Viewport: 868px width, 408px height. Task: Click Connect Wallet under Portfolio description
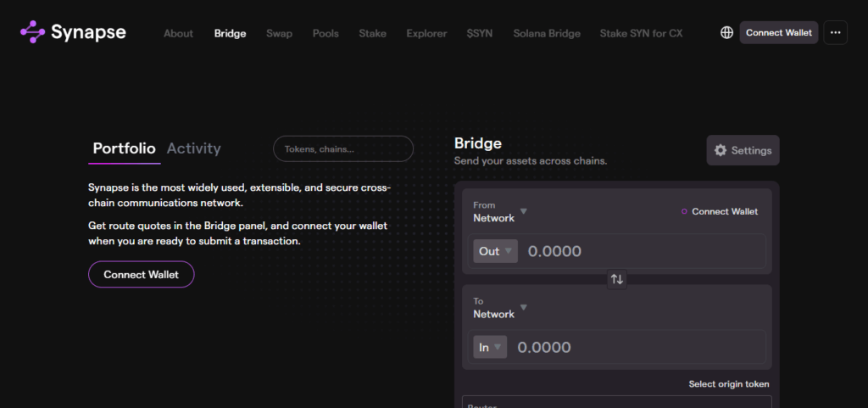coord(141,275)
